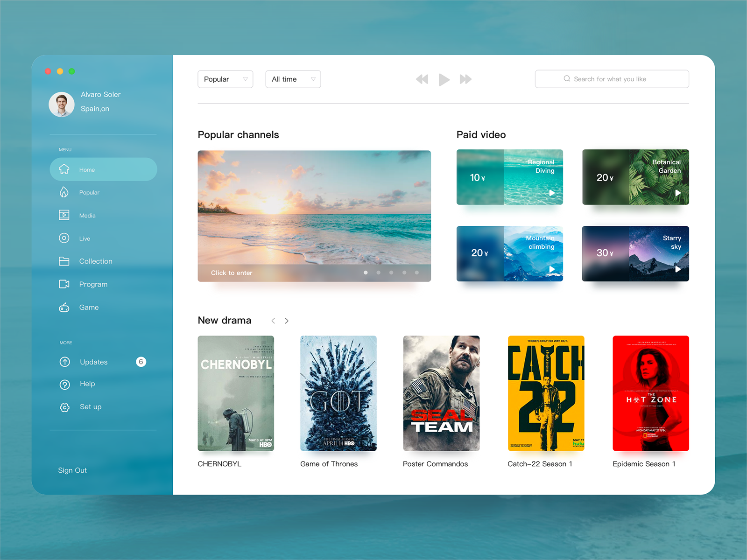Open Updates with 6 notifications

coord(64,362)
